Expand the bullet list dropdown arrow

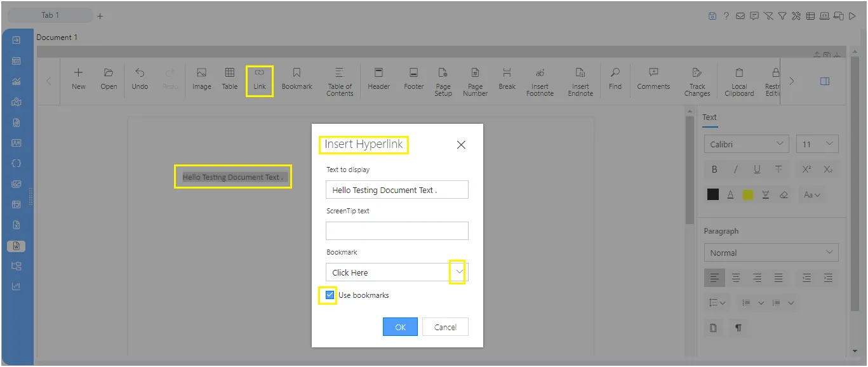(761, 304)
